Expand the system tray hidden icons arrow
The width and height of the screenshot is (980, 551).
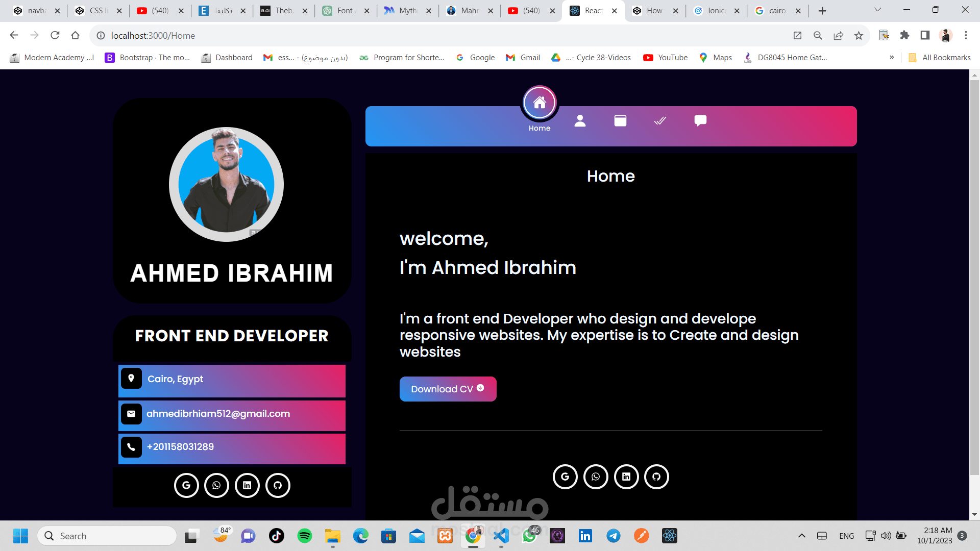click(x=801, y=536)
